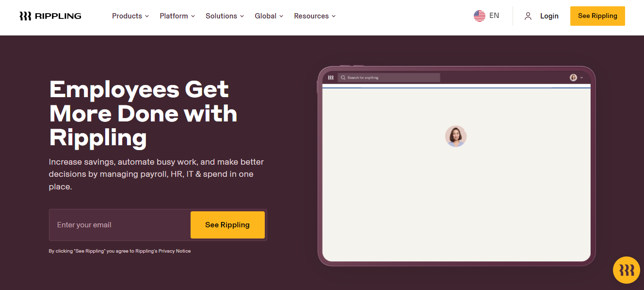
Task: Open the Resources menu
Action: pos(315,16)
